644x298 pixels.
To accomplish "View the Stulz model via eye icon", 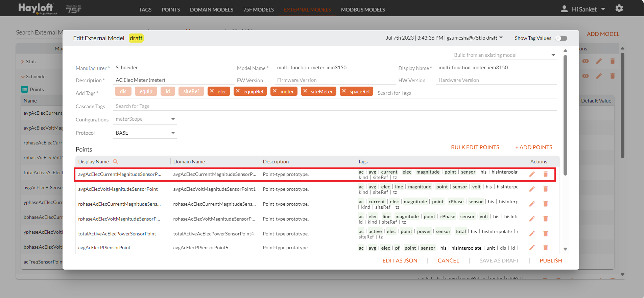I will tap(586, 61).
